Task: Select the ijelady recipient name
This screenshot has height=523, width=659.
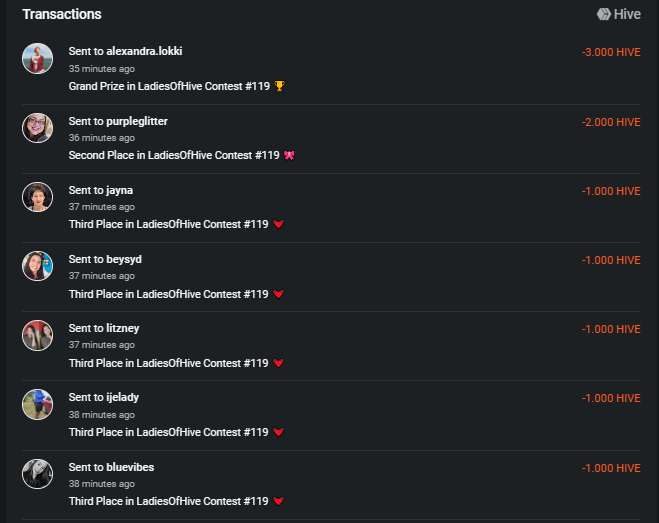Action: [122, 397]
